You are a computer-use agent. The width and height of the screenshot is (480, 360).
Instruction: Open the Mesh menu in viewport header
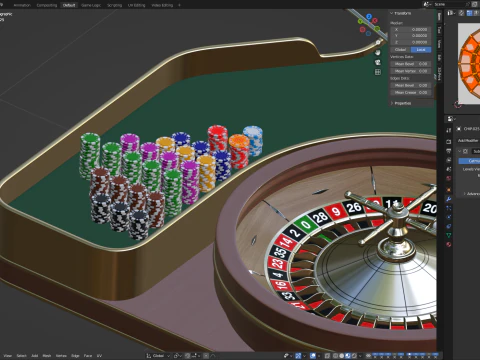pos(47,356)
